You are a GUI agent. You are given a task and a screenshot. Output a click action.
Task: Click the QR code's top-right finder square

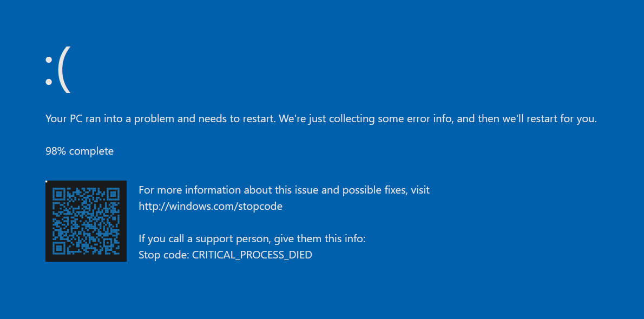click(x=113, y=194)
